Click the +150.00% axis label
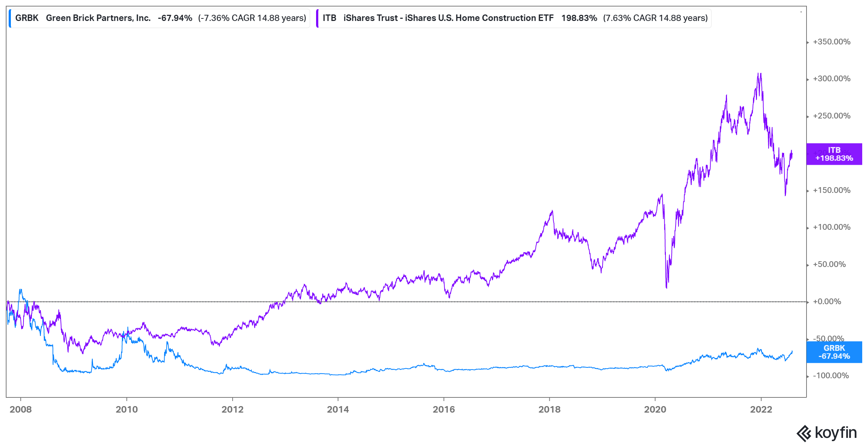 coord(831,190)
